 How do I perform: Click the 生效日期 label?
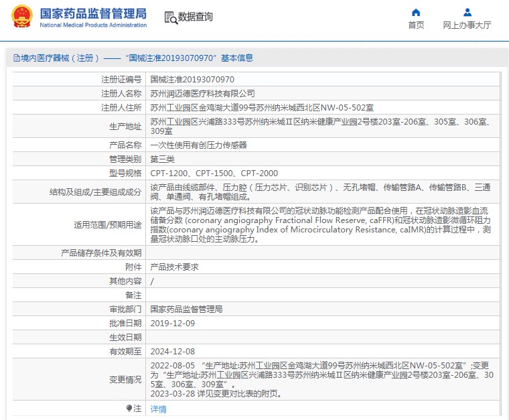(125, 337)
